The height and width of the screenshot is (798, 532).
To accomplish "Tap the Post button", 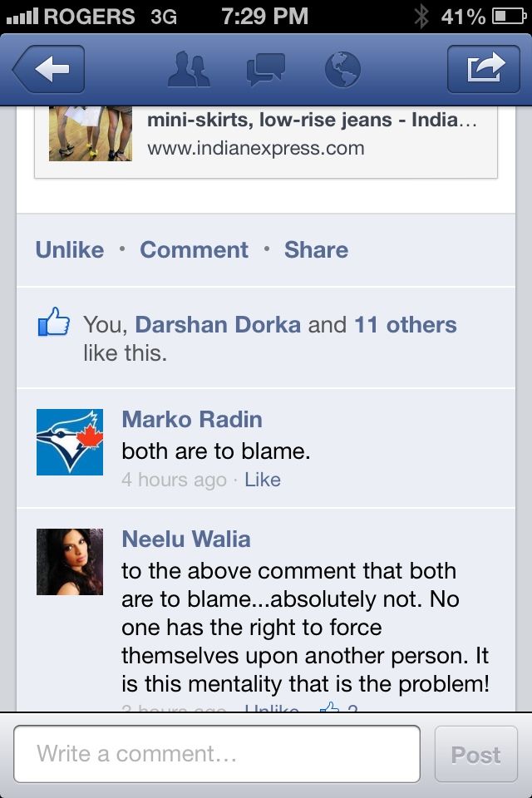I will point(476,754).
